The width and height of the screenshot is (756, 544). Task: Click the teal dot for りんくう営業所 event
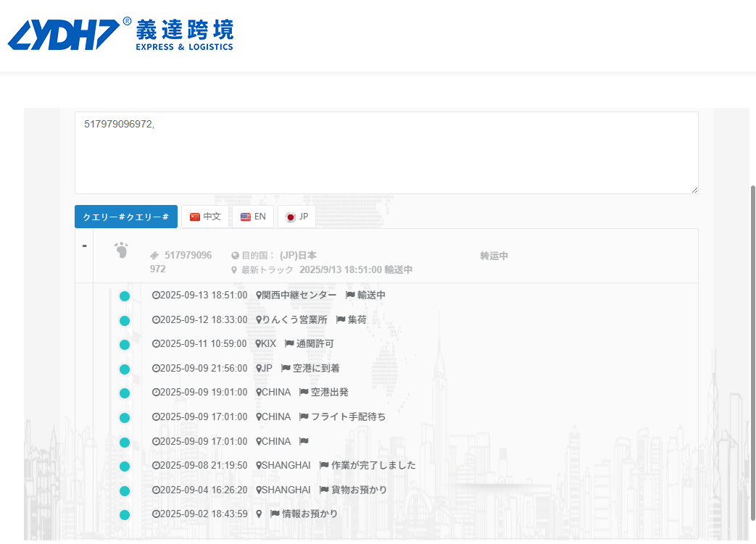pyautogui.click(x=124, y=320)
